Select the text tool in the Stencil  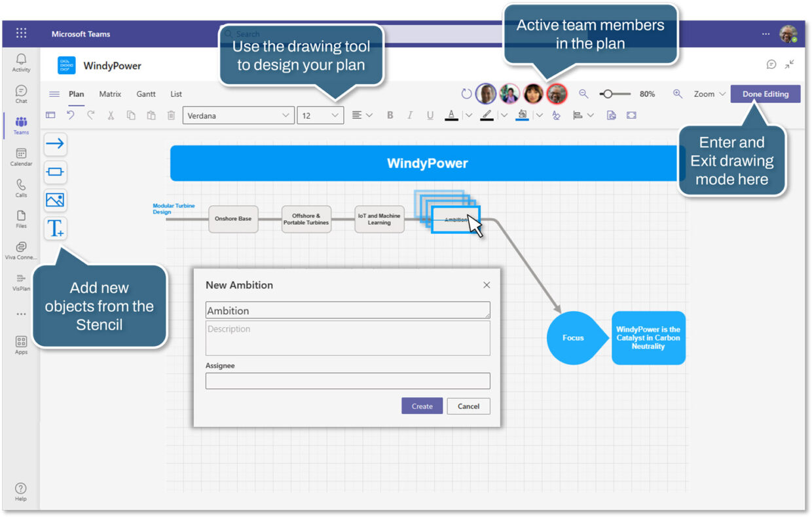point(54,228)
